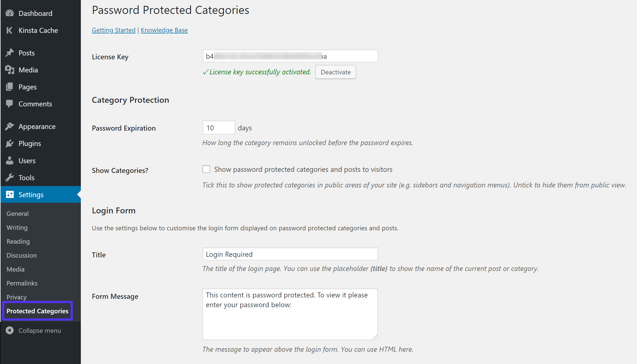Select the General settings menu item
The width and height of the screenshot is (637, 364).
pos(17,213)
